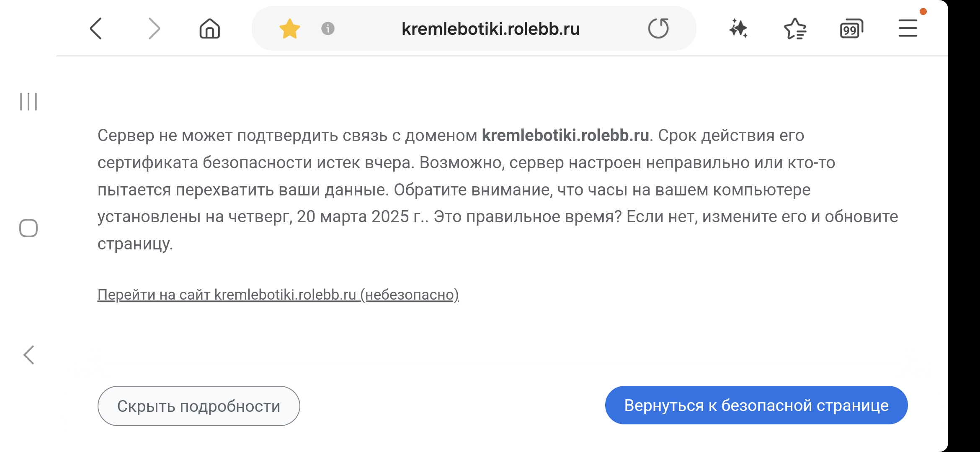Reload the page with the refresh icon
The image size is (980, 452).
click(658, 28)
